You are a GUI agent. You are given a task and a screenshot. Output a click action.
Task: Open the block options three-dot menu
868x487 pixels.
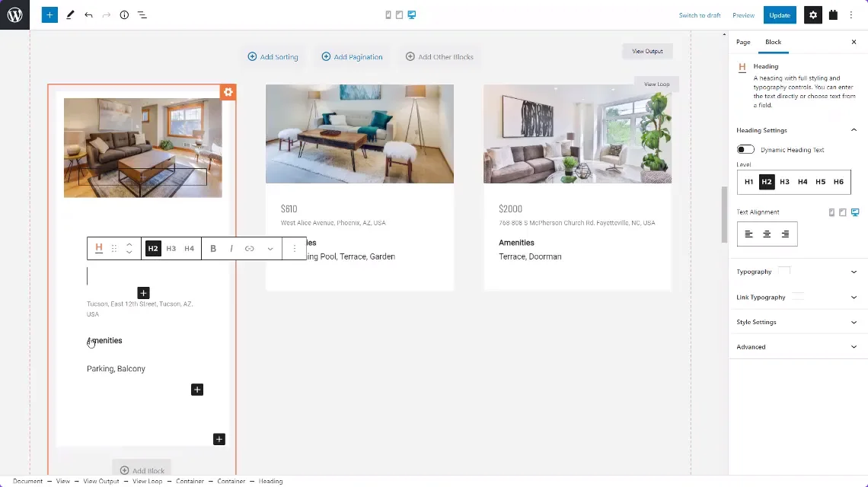pyautogui.click(x=295, y=248)
